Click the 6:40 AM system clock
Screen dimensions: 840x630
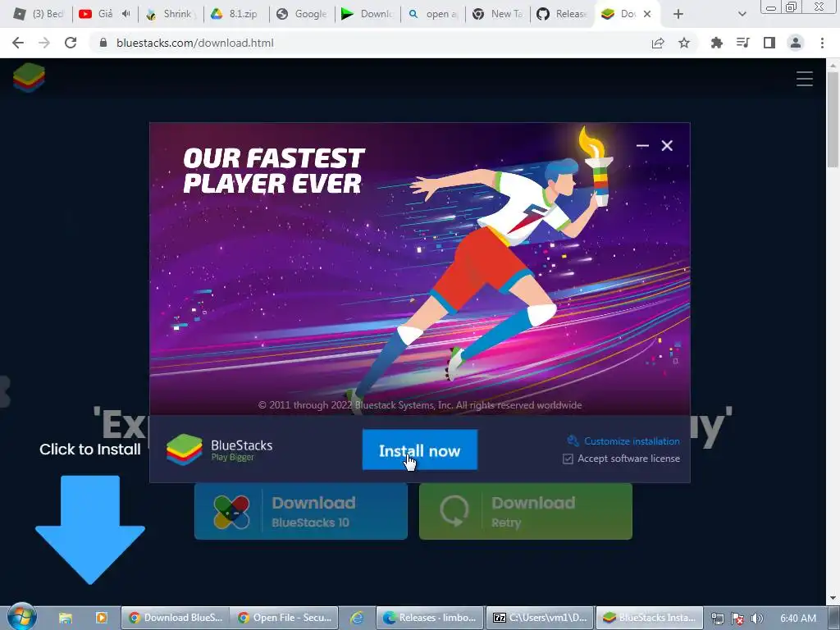[x=797, y=618]
